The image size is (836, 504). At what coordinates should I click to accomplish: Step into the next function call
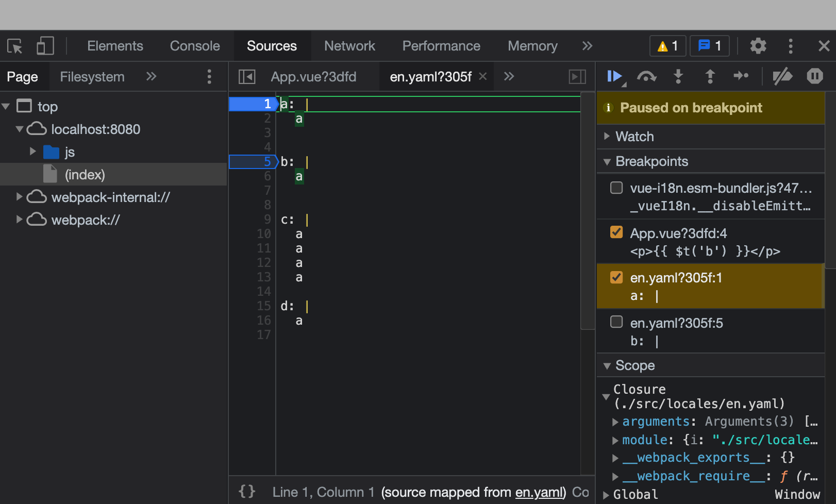pyautogui.click(x=678, y=76)
